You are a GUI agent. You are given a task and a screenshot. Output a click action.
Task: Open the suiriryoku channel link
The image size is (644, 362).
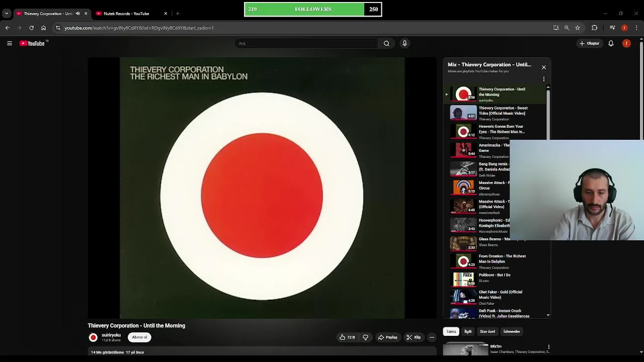(111, 335)
